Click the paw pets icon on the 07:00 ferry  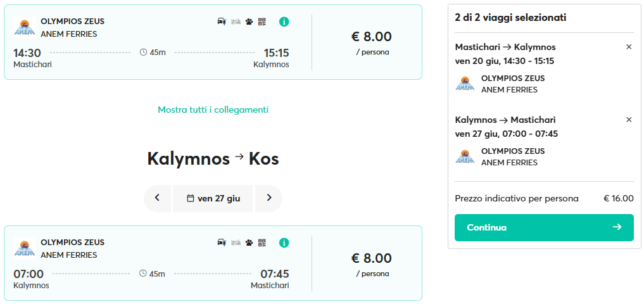pyautogui.click(x=249, y=243)
